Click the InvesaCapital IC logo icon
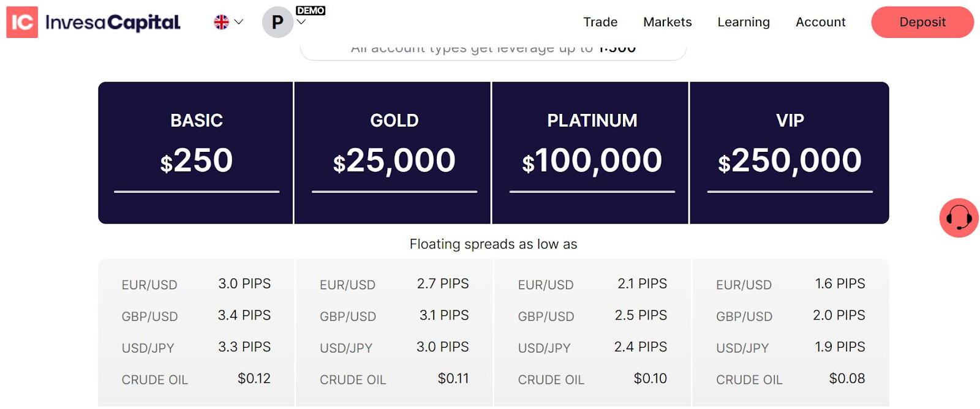The width and height of the screenshot is (980, 409). 22,22
